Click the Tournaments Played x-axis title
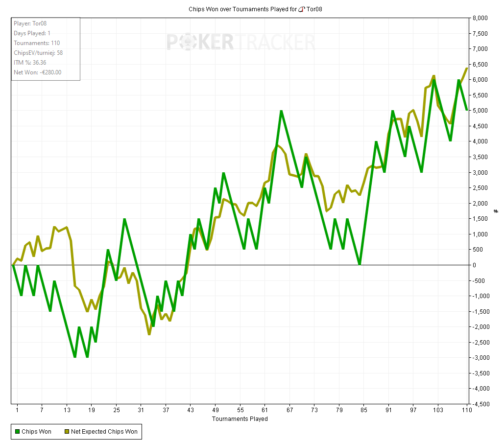Screen dimensions: 504x441 240,419
